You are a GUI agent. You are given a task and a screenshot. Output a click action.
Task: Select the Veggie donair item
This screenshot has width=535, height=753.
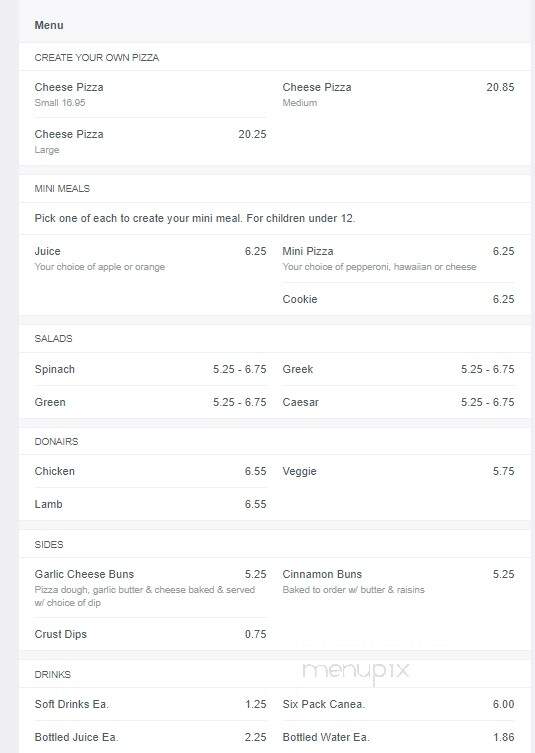click(x=398, y=471)
